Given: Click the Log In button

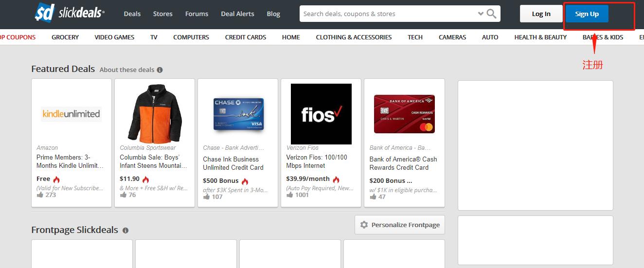Looking at the screenshot, I should click(x=541, y=14).
